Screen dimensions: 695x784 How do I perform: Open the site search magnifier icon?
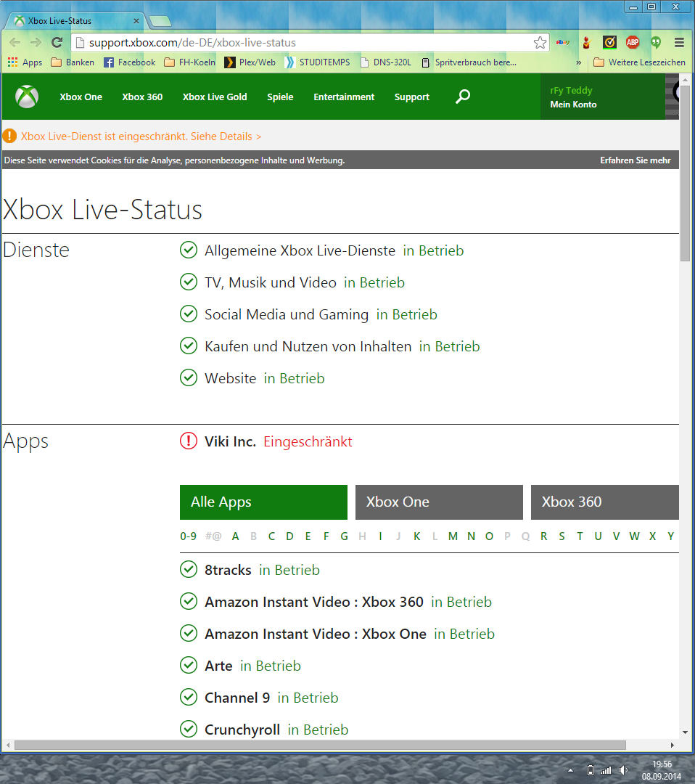462,97
